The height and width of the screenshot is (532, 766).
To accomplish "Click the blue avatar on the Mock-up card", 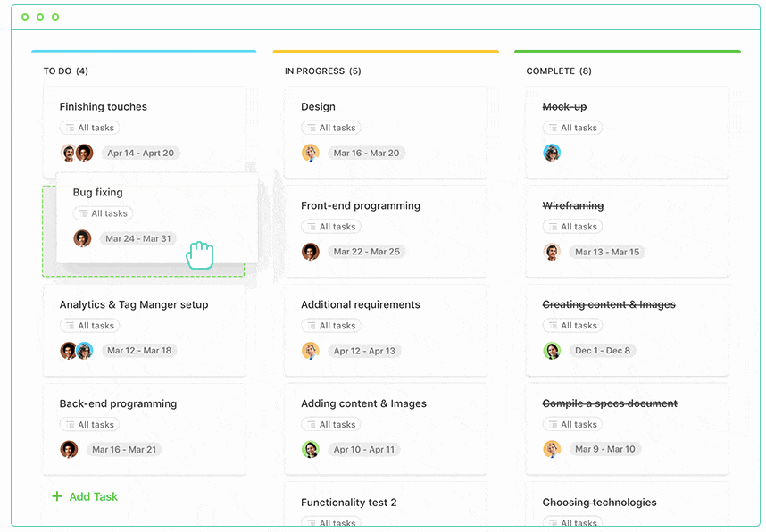I will pyautogui.click(x=552, y=153).
